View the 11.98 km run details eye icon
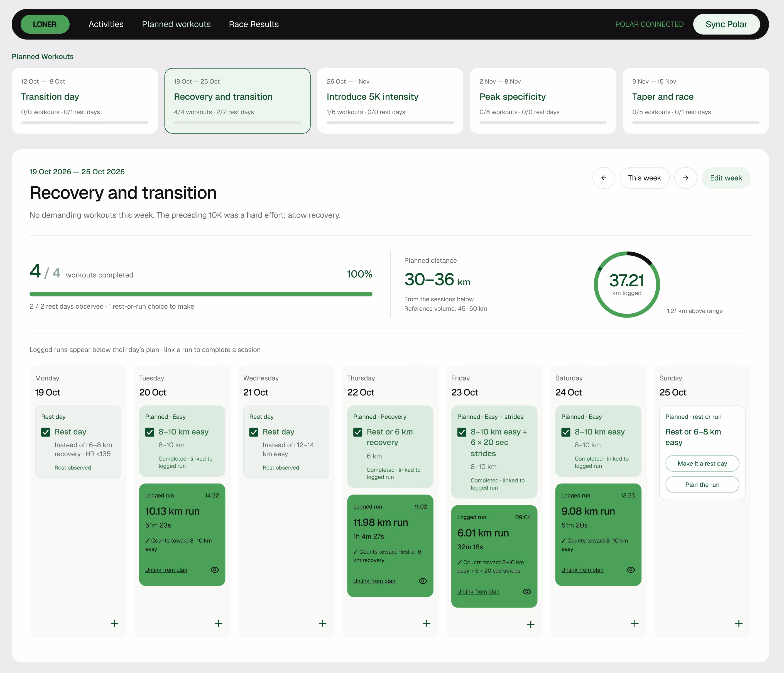784x673 pixels. click(423, 581)
